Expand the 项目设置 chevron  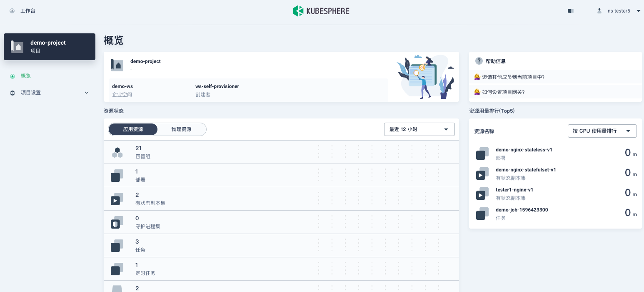point(87,93)
